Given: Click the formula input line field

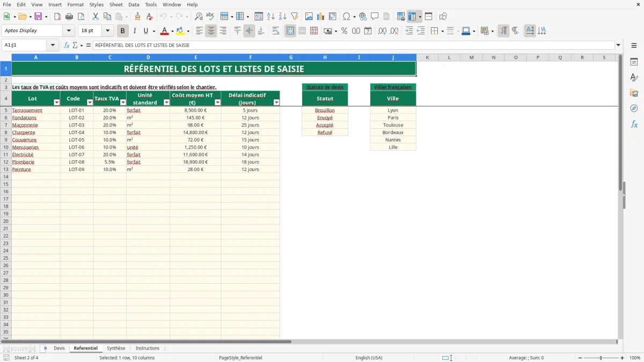Looking at the screenshot, I should coord(354,46).
